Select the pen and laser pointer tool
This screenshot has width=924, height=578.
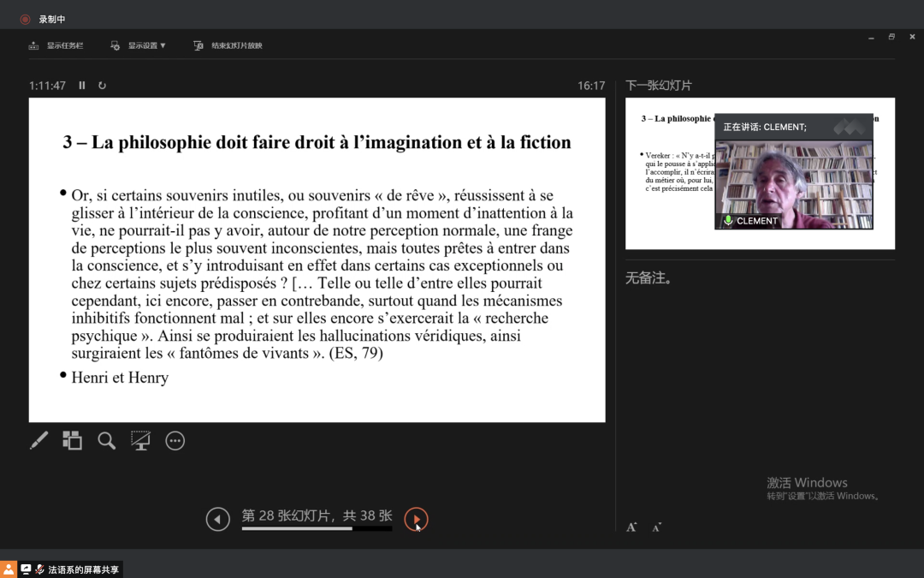coord(39,441)
